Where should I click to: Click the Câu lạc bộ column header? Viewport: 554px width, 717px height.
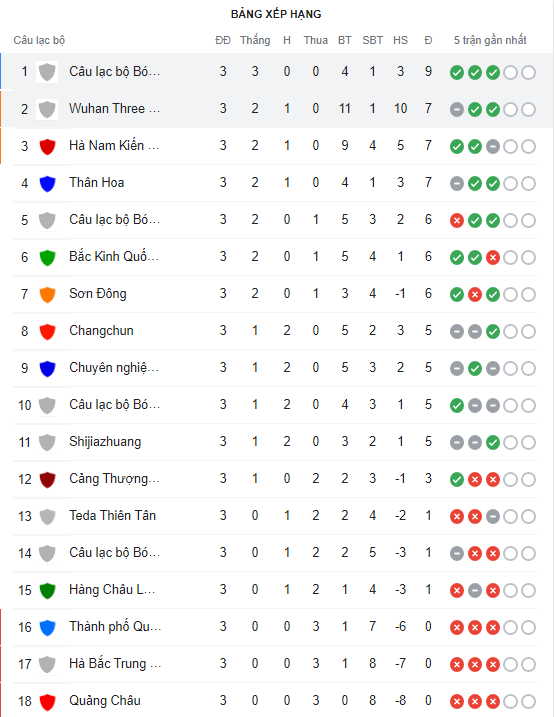39,40
